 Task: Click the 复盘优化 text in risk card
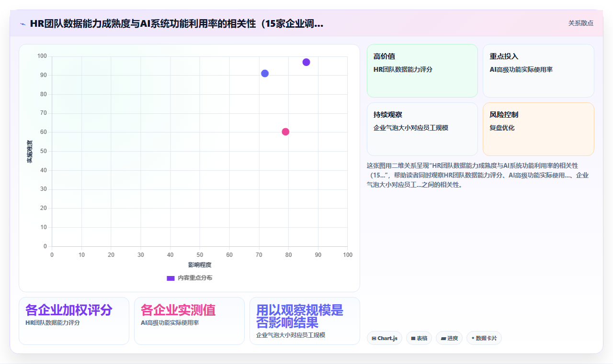[x=502, y=128]
